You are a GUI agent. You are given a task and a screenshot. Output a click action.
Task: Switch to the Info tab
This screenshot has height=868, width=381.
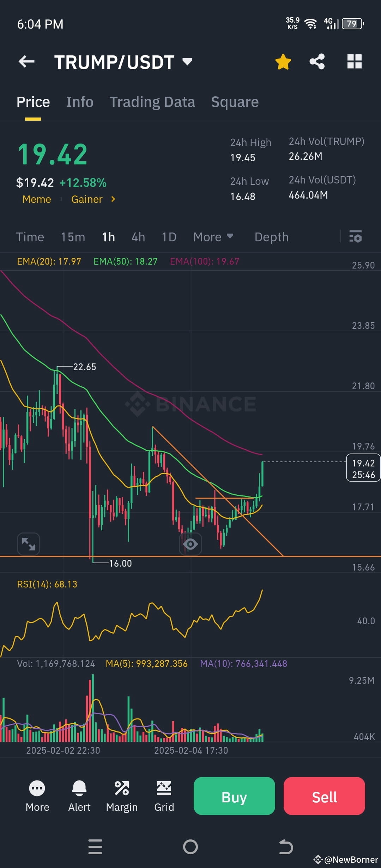[x=80, y=102]
